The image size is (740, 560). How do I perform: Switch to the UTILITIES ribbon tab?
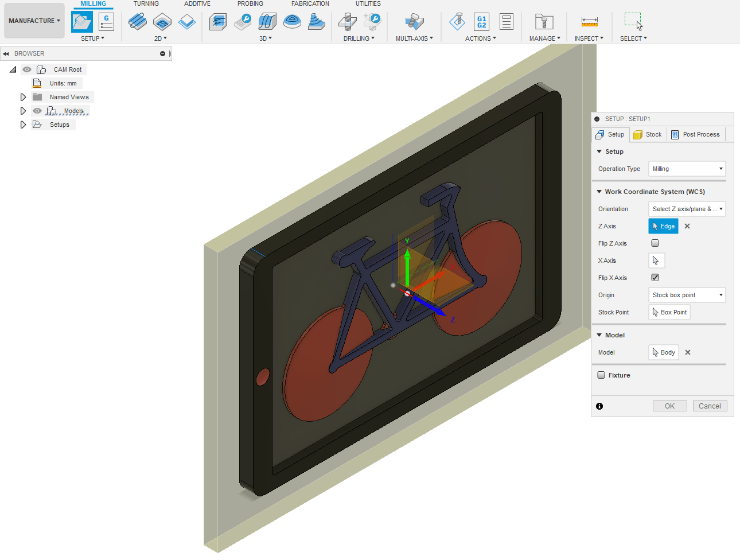[x=368, y=3]
